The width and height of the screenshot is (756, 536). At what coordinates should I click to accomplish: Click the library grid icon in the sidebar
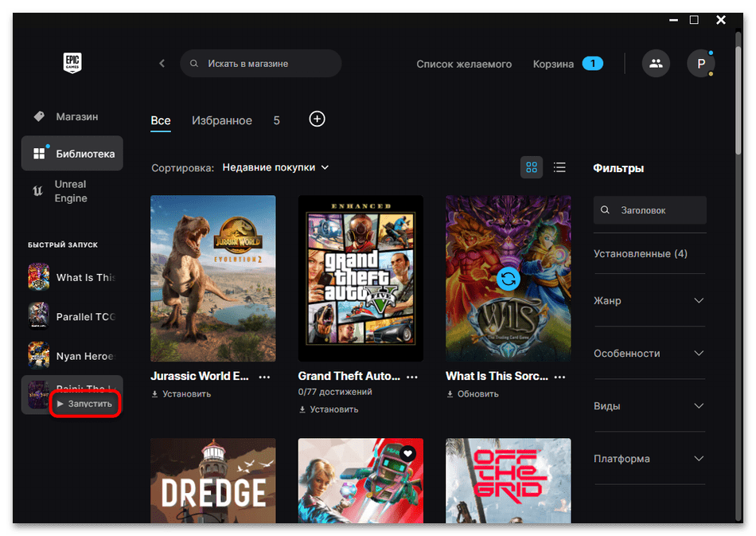click(39, 154)
